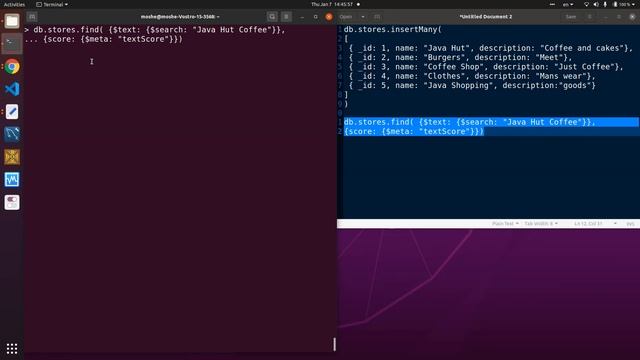Click the textScore continuation line in terminal
The image size is (640, 360).
[x=113, y=39]
